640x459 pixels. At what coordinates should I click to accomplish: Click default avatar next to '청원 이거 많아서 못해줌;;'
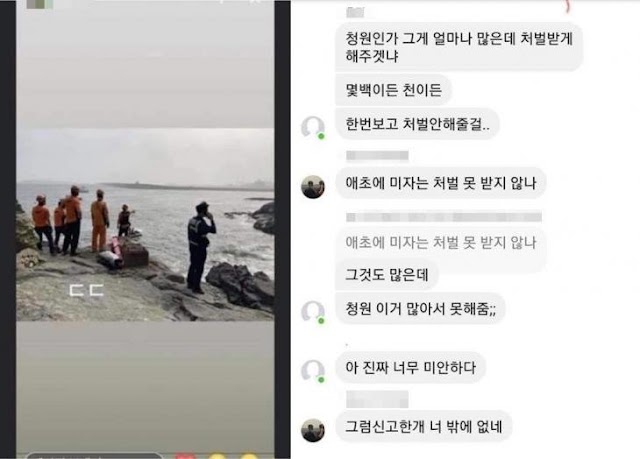[x=313, y=312]
